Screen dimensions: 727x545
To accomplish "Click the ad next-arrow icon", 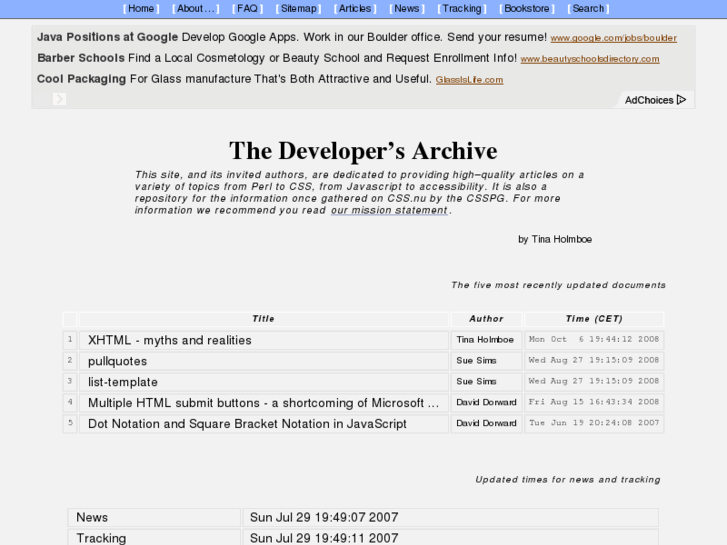I will point(59,99).
